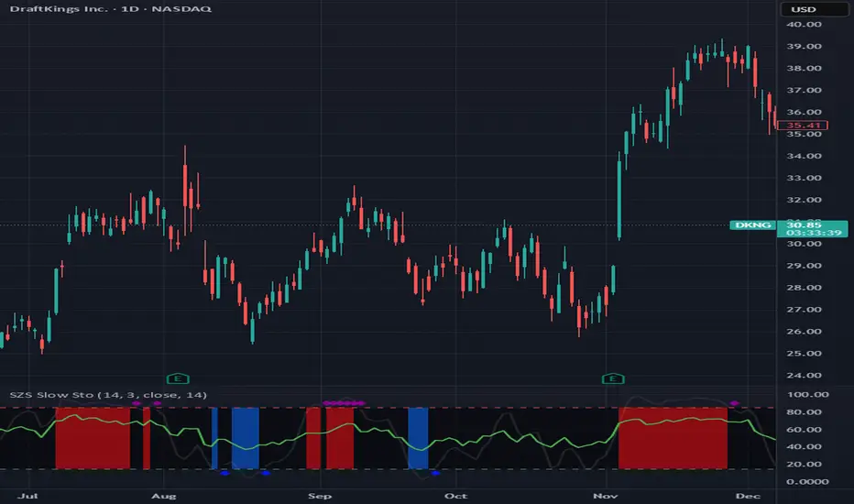Screen dimensions: 854x504
Task: Click the August earnings E marker
Action: click(x=178, y=378)
